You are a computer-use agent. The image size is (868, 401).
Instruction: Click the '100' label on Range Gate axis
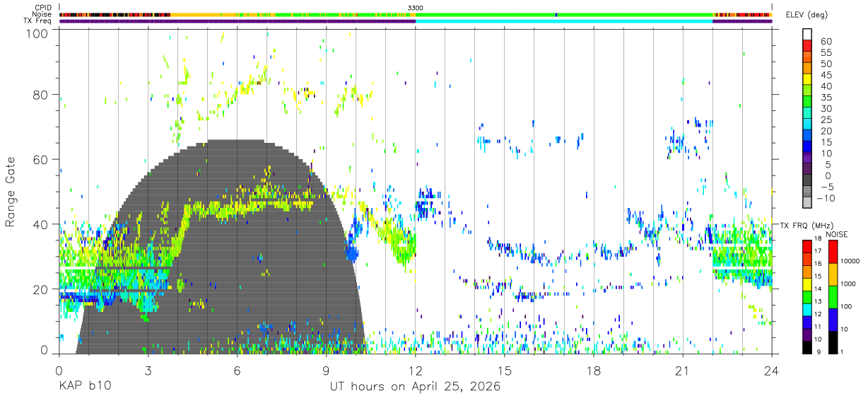[38, 33]
